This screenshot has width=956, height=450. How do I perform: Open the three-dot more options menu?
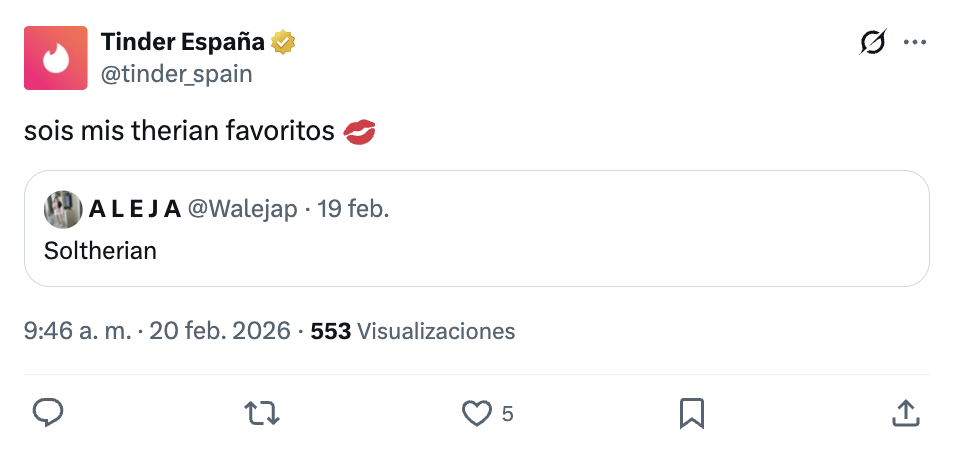pos(914,43)
